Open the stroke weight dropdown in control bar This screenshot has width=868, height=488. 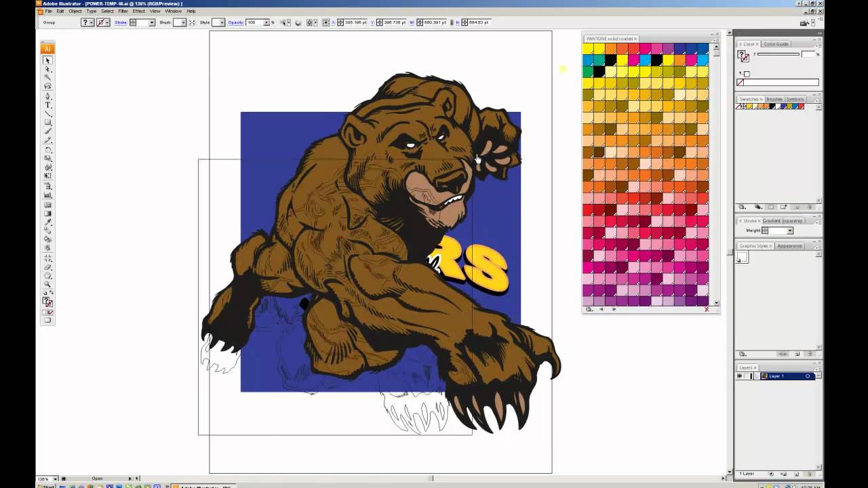[x=152, y=22]
